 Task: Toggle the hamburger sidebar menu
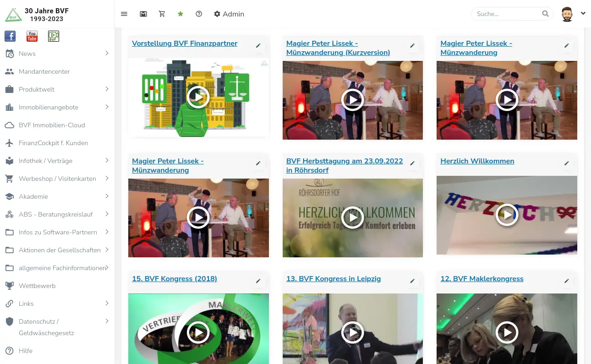[x=124, y=14]
